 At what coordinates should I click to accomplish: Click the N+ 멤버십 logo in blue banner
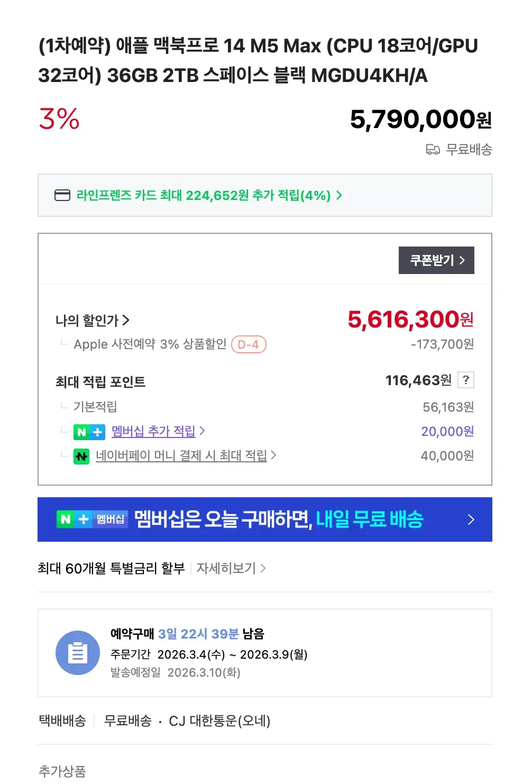pyautogui.click(x=92, y=519)
